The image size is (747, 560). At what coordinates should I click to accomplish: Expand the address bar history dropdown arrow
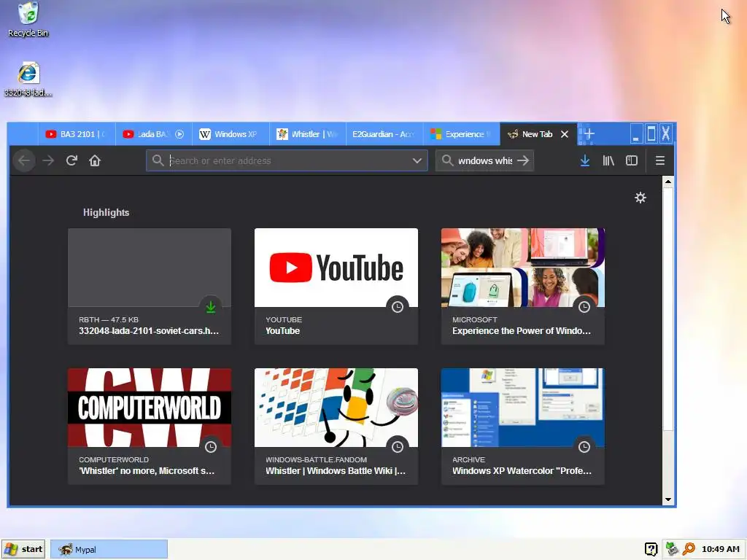[417, 161]
